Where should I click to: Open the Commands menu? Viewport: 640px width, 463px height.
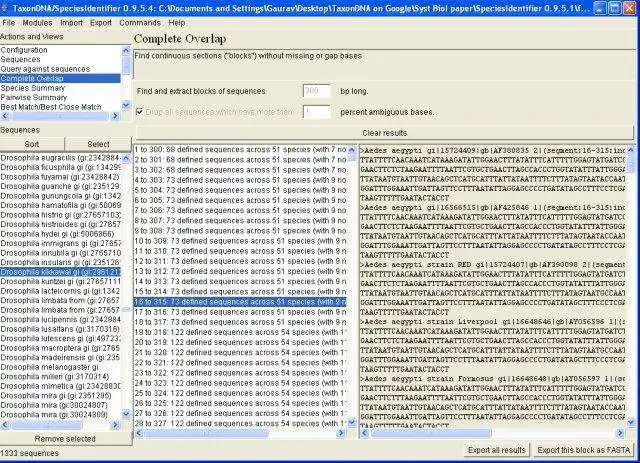tap(140, 23)
